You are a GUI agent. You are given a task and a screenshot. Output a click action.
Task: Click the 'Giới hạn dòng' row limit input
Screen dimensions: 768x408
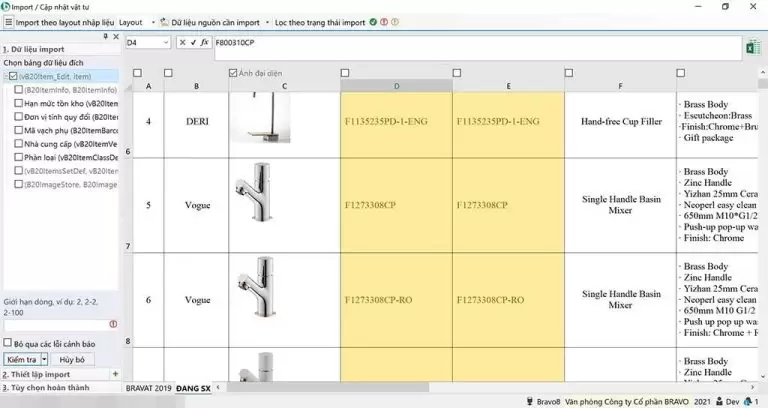point(55,325)
